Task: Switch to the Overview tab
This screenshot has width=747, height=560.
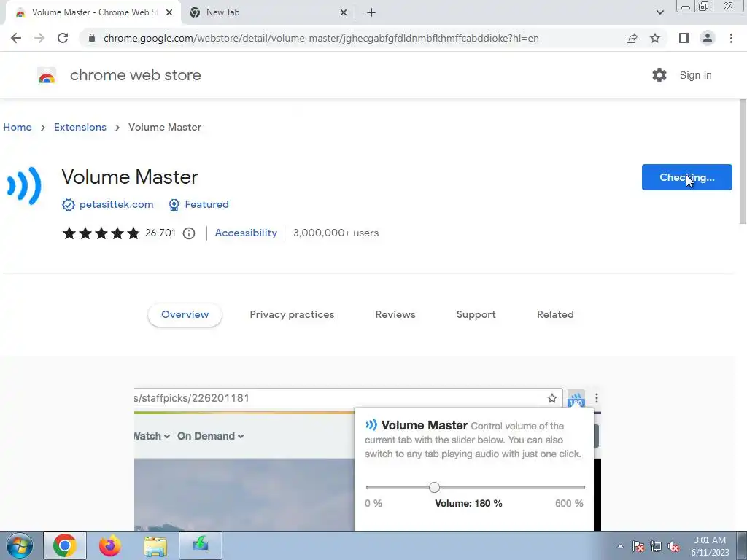Action: (185, 315)
